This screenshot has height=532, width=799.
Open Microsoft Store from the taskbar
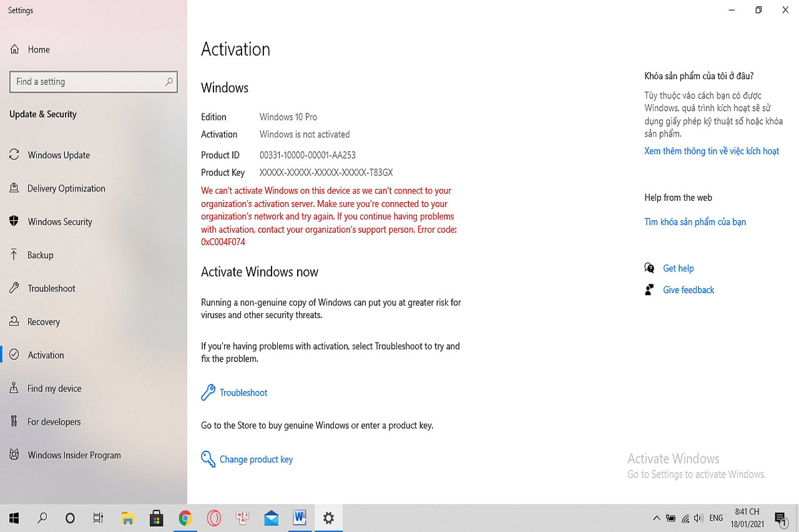pos(156,518)
